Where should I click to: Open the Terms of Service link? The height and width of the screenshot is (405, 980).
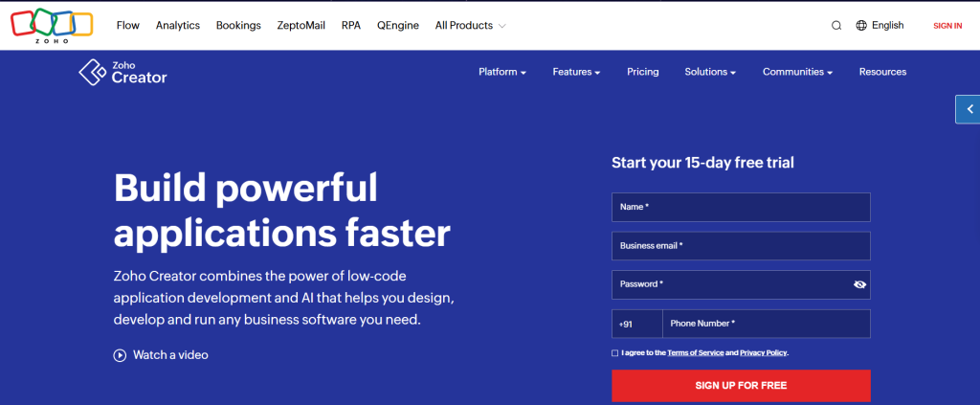click(696, 353)
